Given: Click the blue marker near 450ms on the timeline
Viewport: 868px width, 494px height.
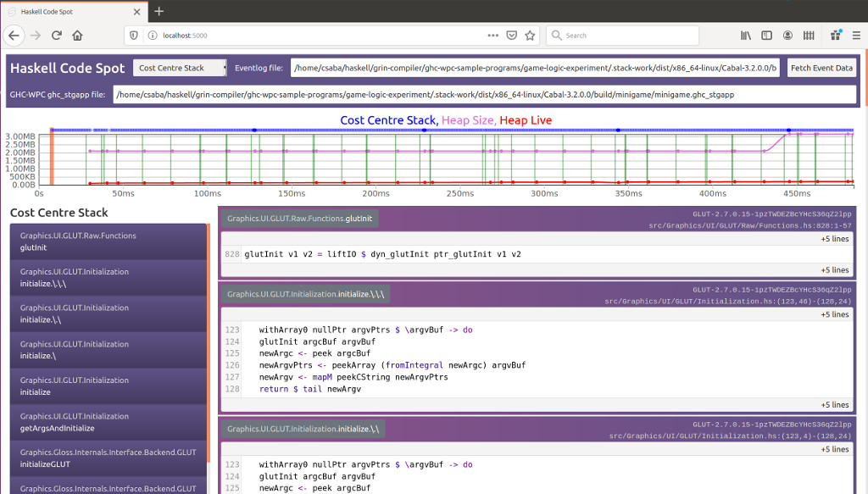Looking at the screenshot, I should 788,130.
